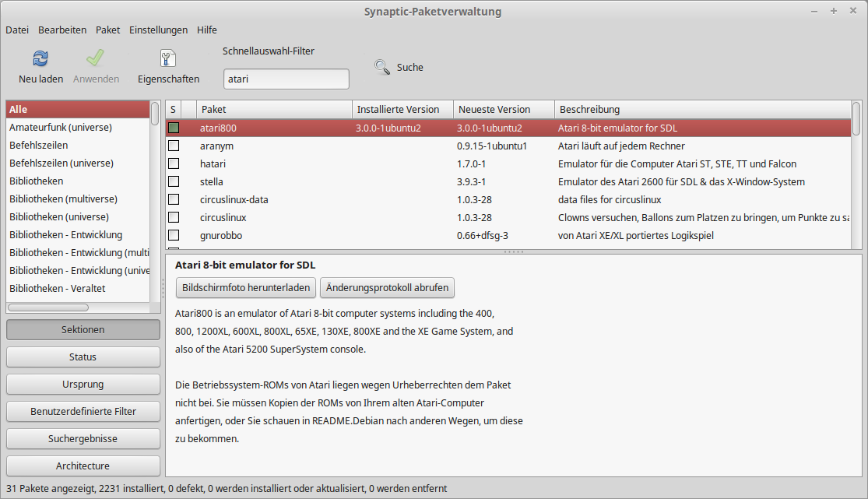This screenshot has height=499, width=868.
Task: Mark the hatari package checkbox
Action: coord(174,163)
